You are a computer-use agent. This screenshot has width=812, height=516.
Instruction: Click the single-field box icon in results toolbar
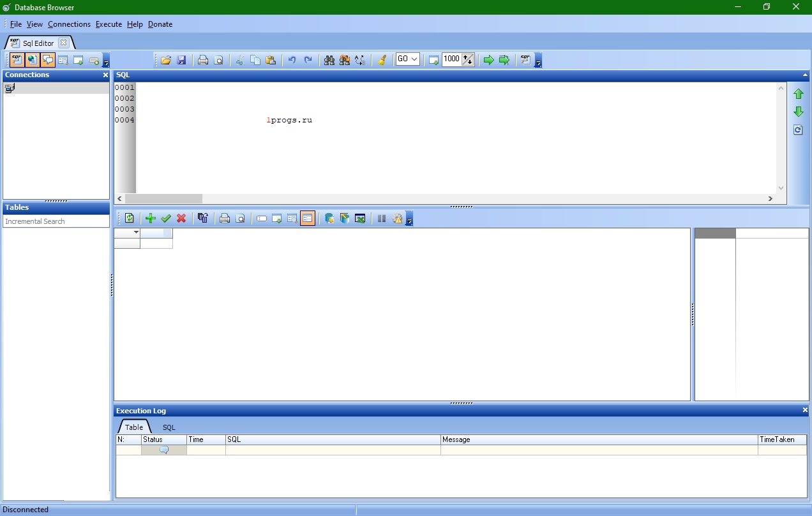262,218
